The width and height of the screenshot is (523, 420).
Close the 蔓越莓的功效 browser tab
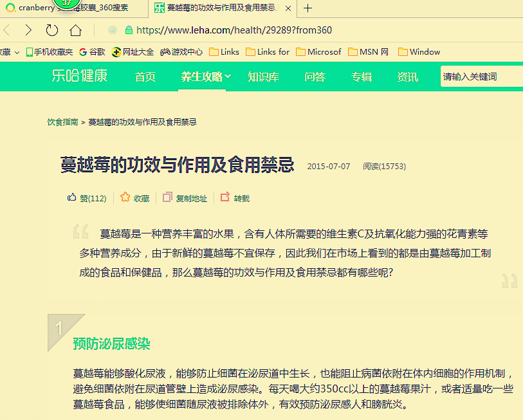coord(288,8)
